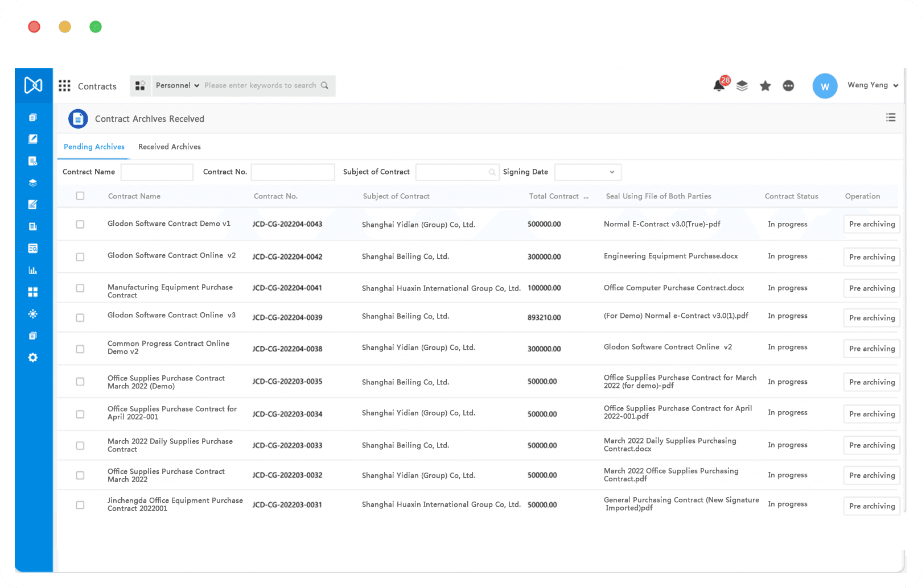This screenshot has width=922, height=588.
Task: Toggle the select-all checkbox in the table header
Action: (x=80, y=196)
